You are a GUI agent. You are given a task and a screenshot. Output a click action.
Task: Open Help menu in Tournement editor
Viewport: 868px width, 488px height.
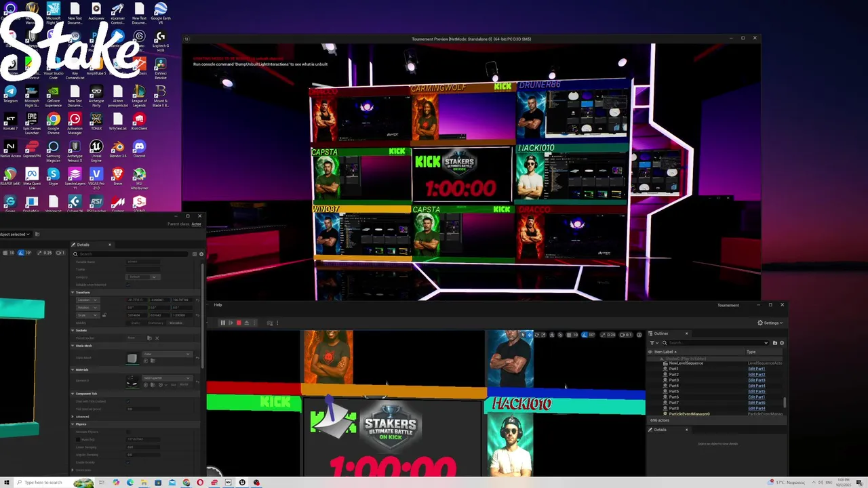[218, 305]
